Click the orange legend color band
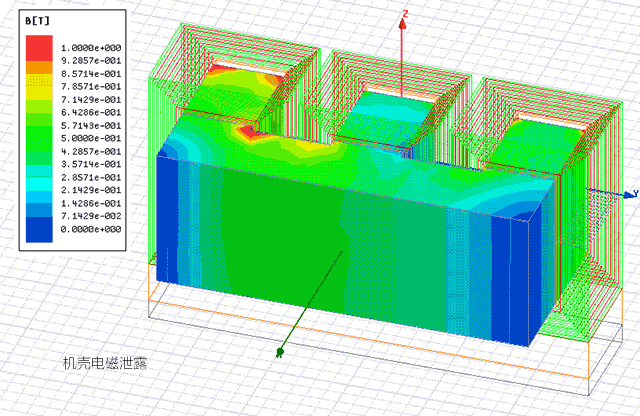The width and height of the screenshot is (640, 416). point(39,67)
